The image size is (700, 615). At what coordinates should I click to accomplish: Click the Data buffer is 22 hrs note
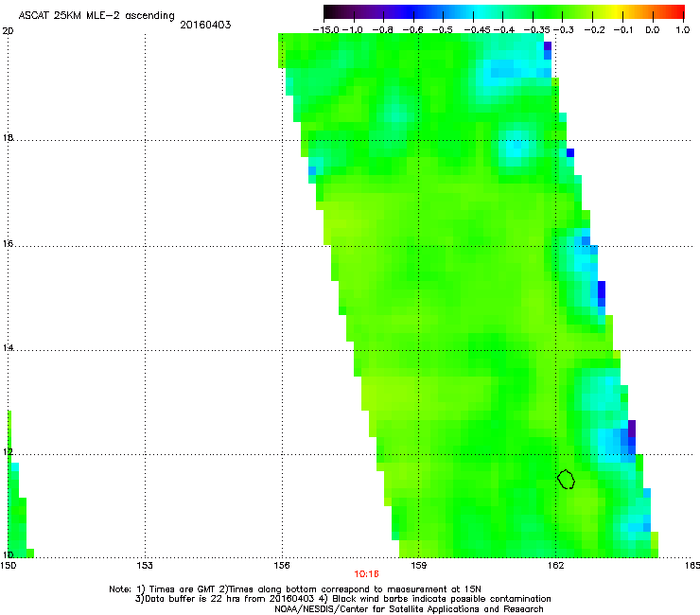[x=225, y=599]
